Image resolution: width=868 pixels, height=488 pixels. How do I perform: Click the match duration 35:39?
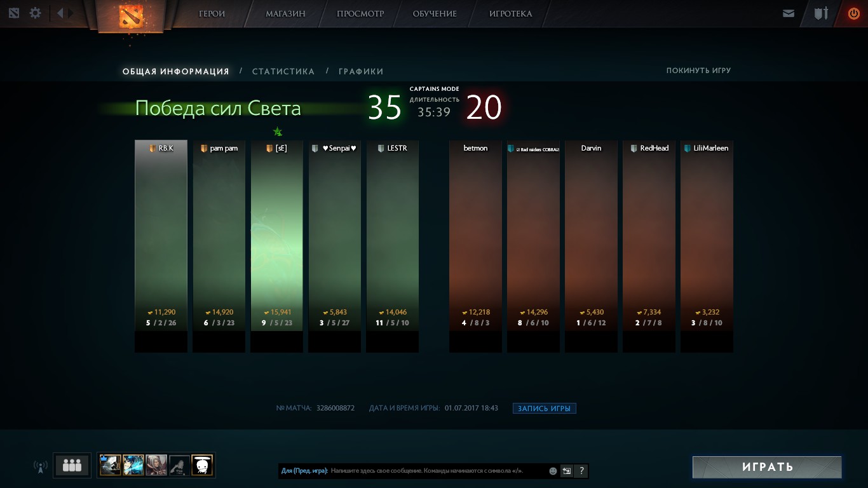click(x=434, y=112)
